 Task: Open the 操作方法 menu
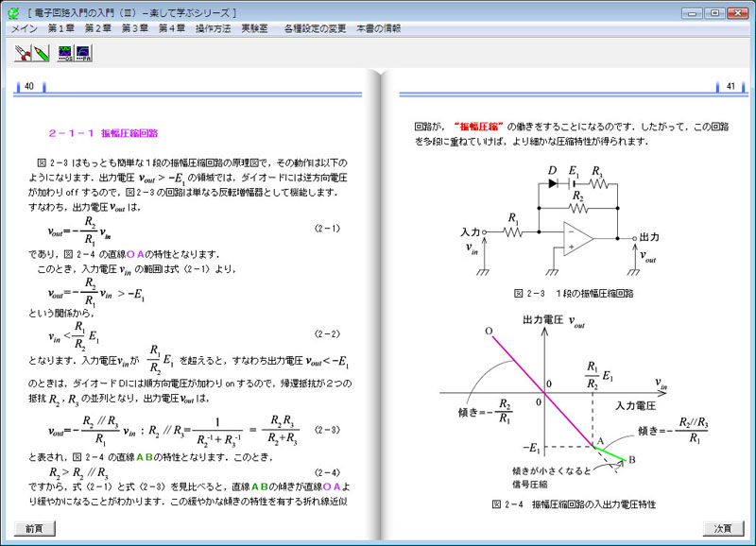[214, 29]
